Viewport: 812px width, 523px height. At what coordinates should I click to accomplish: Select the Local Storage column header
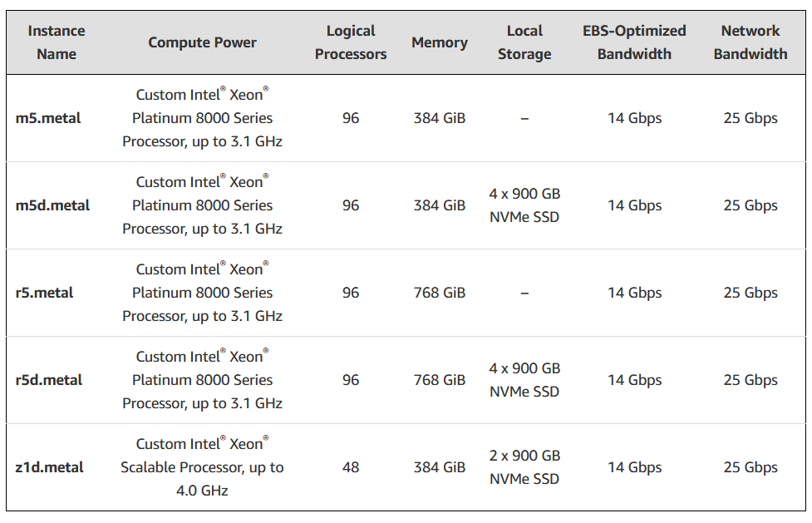(524, 42)
